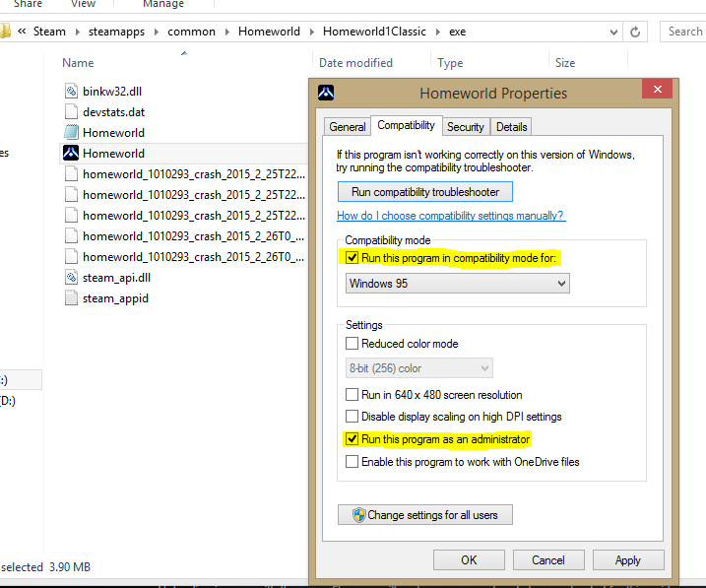
Task: Click the Homeworld notepad file icon
Action: (71, 132)
